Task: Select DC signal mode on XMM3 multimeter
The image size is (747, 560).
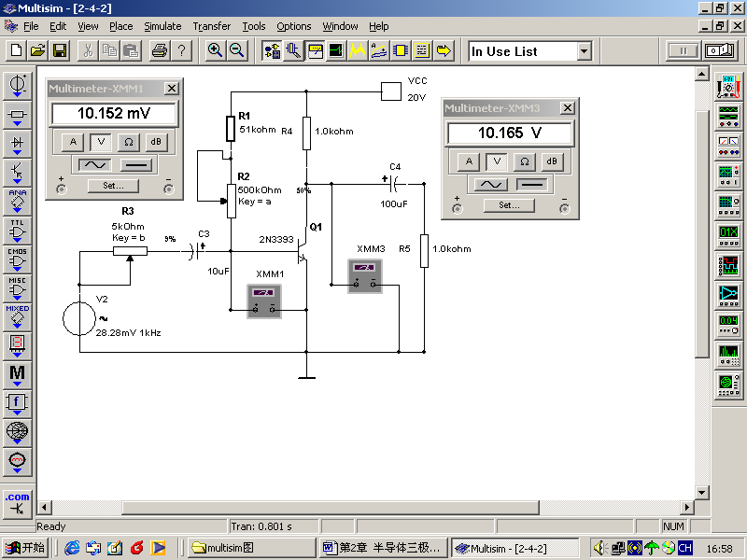Action: (x=532, y=184)
